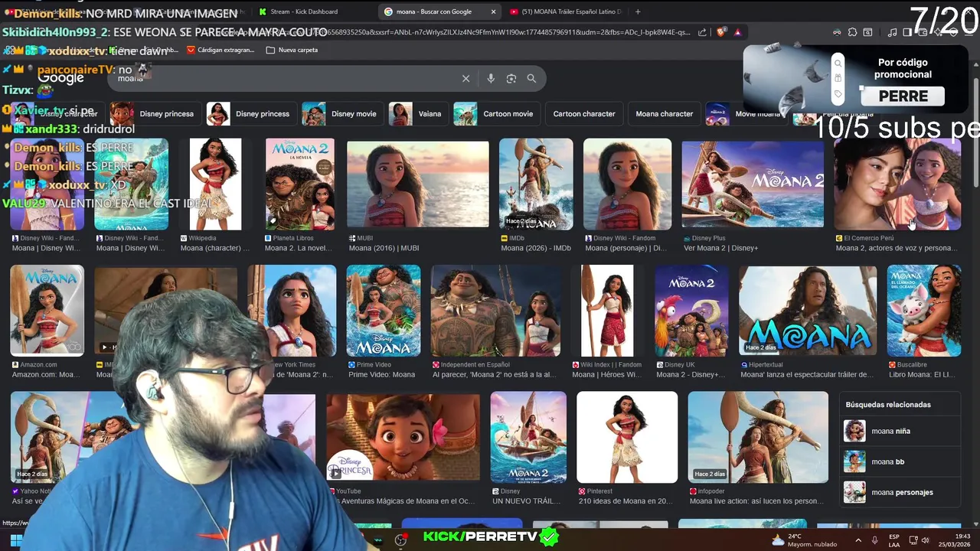The height and width of the screenshot is (551, 980).
Task: Open the Brave Shields lion icon
Action: click(722, 32)
